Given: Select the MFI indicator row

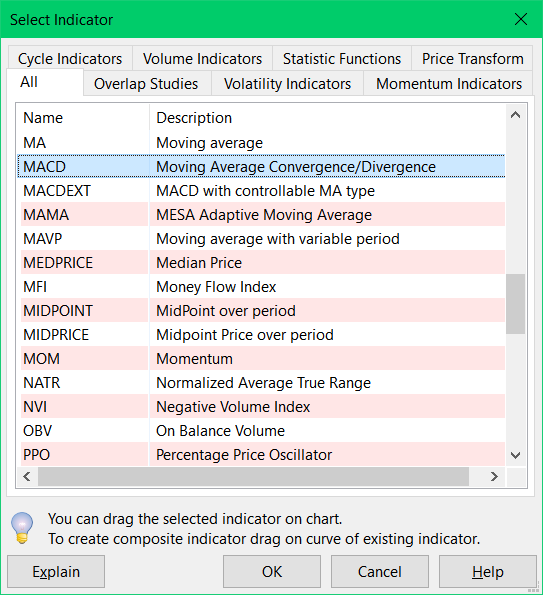Looking at the screenshot, I should pyautogui.click(x=261, y=286).
